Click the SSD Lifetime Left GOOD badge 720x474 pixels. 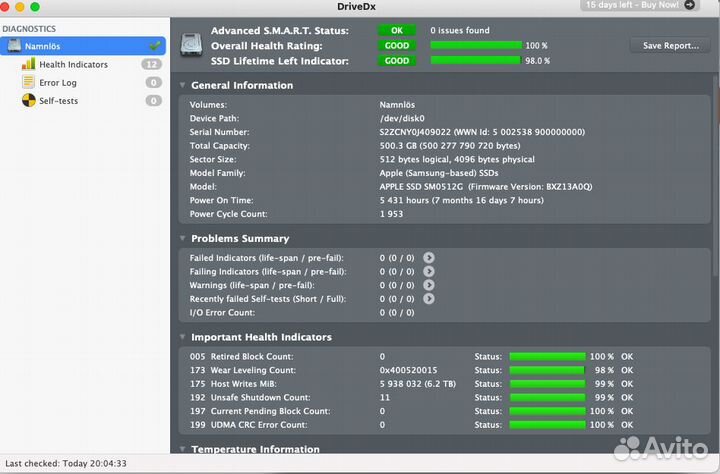(397, 61)
